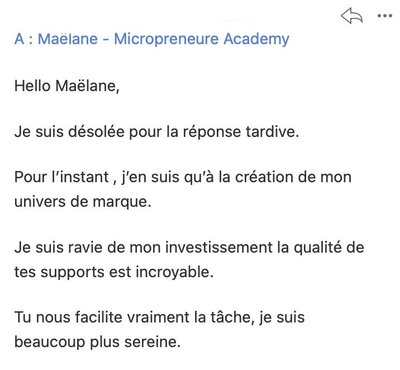Click the line "tes supports est incroyable."
Viewport: 400px width, 370px height.
114,272
